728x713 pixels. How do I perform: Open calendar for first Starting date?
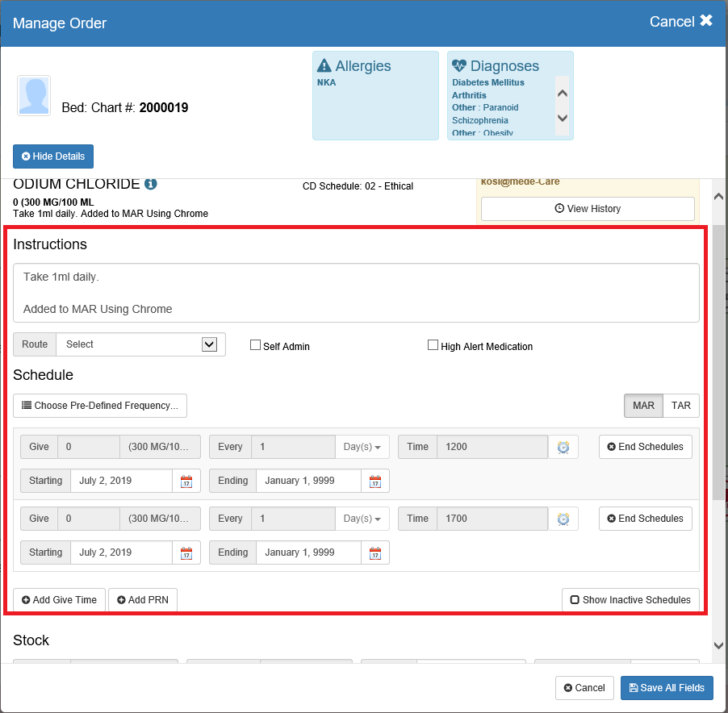point(186,482)
